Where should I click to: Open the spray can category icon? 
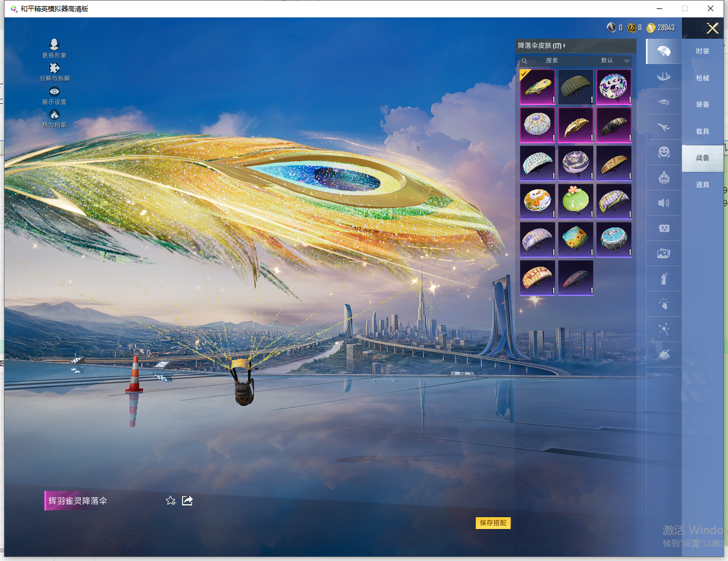663,279
